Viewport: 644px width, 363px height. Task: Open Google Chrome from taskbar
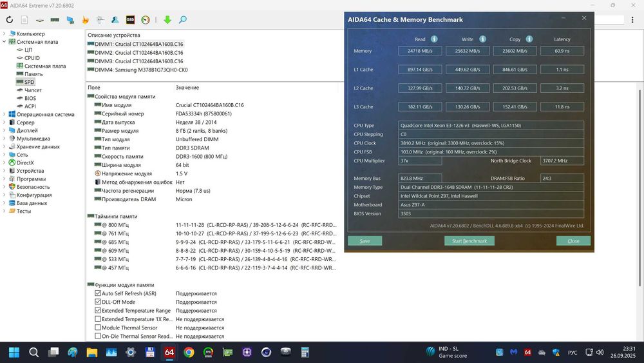point(189,352)
